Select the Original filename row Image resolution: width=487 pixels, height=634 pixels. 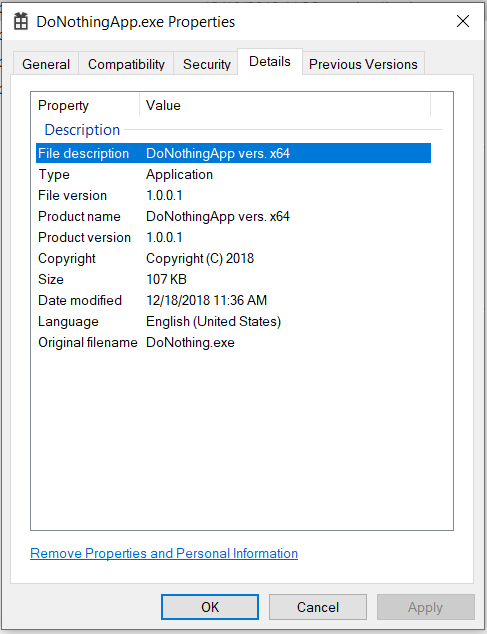(x=233, y=342)
